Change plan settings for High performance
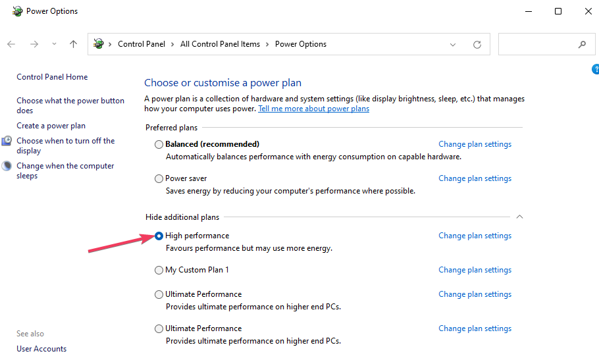Viewport: 599px width, 364px height. click(475, 236)
